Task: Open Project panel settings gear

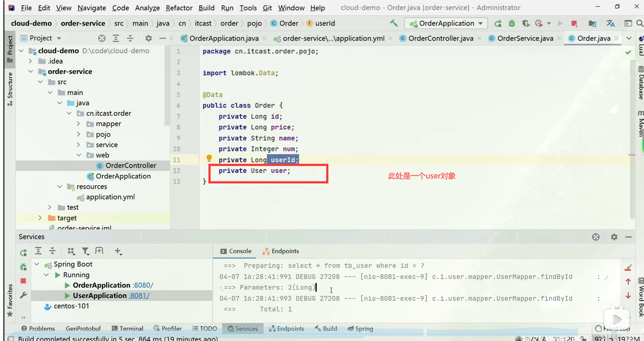Action: pyautogui.click(x=149, y=38)
